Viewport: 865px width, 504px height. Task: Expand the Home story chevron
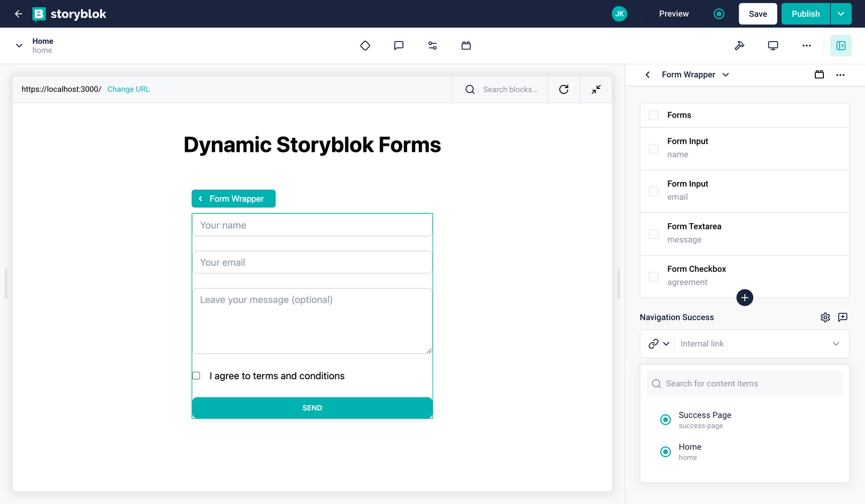coord(19,46)
